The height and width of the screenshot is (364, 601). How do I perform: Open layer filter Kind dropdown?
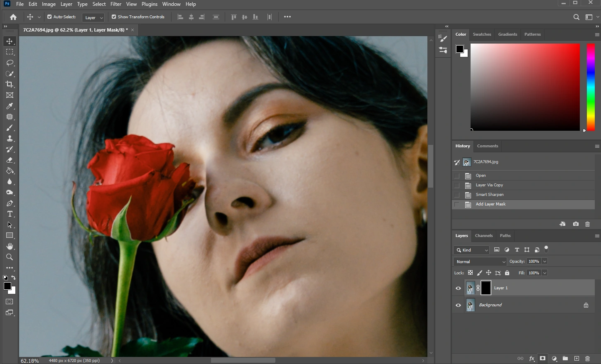471,250
